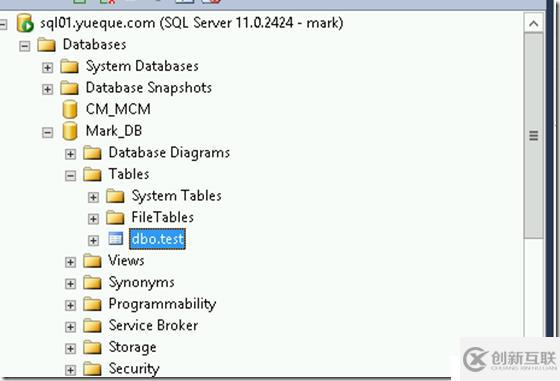This screenshot has width=560, height=381.
Task: Select the Database Diagrams label
Action: point(169,153)
